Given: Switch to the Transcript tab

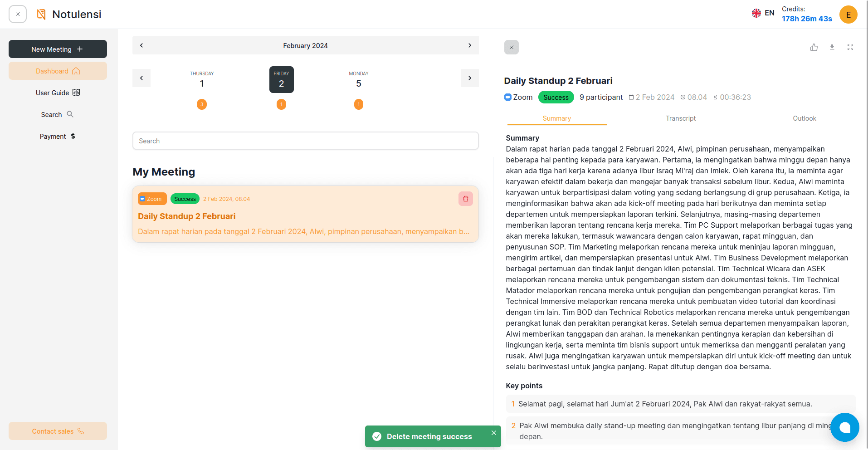Looking at the screenshot, I should tap(681, 118).
